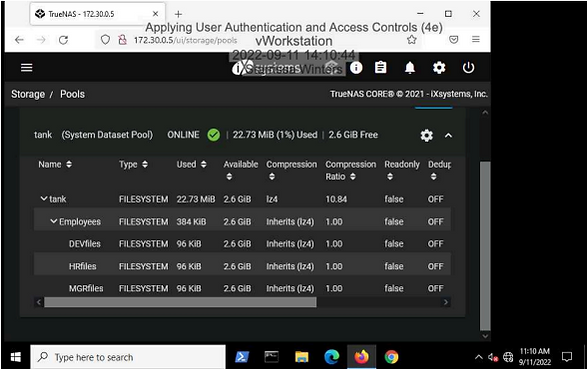The width and height of the screenshot is (587, 369).
Task: Open the task manager clipboard icon
Action: click(x=381, y=68)
